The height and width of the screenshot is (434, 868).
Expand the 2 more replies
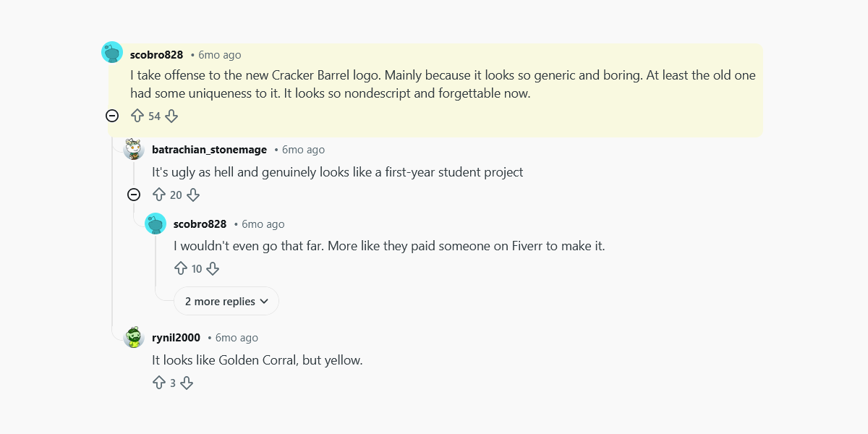[226, 301]
